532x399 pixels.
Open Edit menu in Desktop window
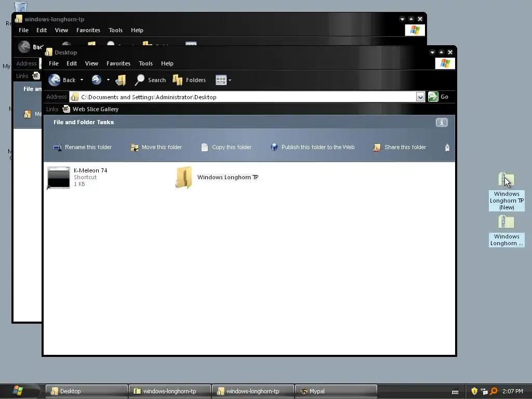click(72, 63)
